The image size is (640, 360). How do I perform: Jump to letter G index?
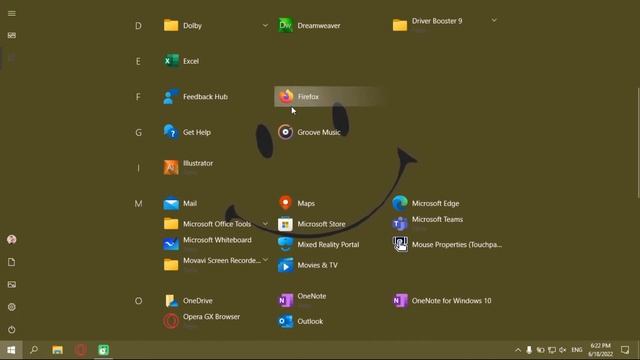coord(138,132)
